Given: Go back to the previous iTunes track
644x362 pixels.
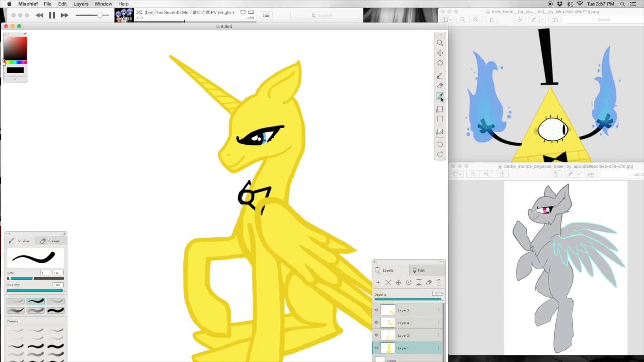Looking at the screenshot, I should pyautogui.click(x=39, y=15).
